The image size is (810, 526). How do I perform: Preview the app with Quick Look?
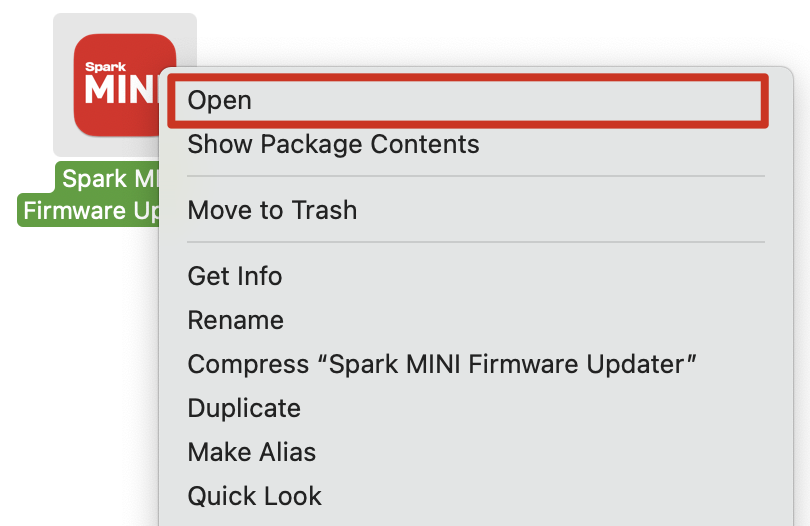(254, 496)
